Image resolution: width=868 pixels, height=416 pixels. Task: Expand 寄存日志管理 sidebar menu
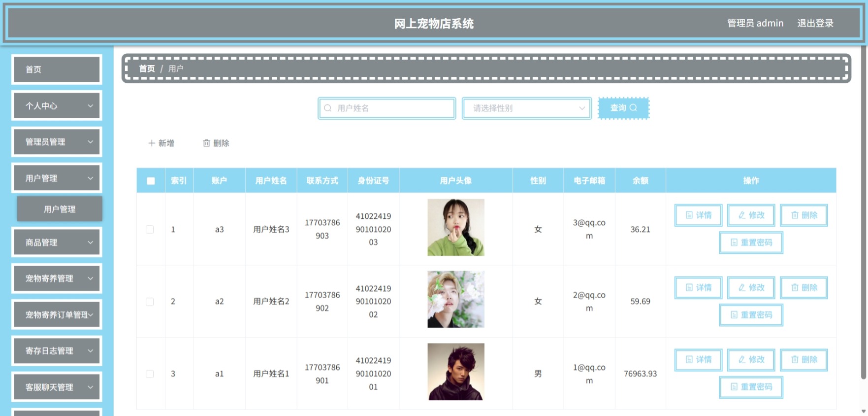(57, 351)
